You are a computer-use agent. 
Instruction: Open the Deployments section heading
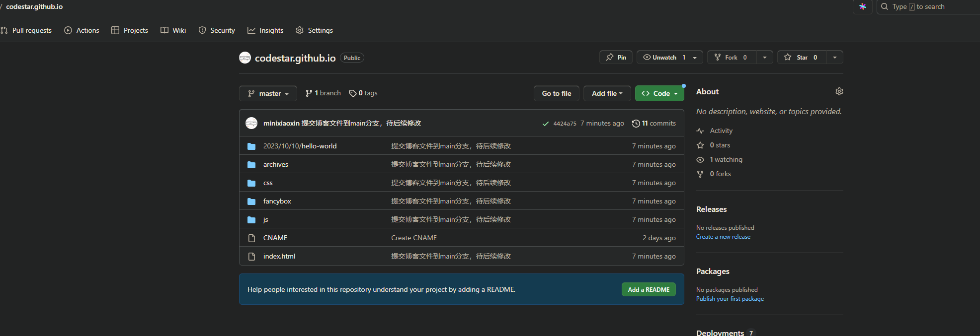point(720,332)
